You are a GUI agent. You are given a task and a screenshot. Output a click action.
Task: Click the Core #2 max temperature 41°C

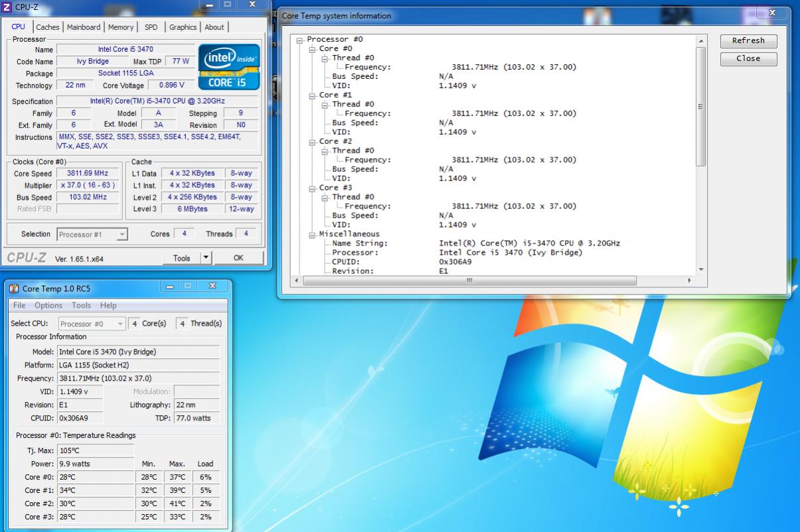click(x=177, y=503)
